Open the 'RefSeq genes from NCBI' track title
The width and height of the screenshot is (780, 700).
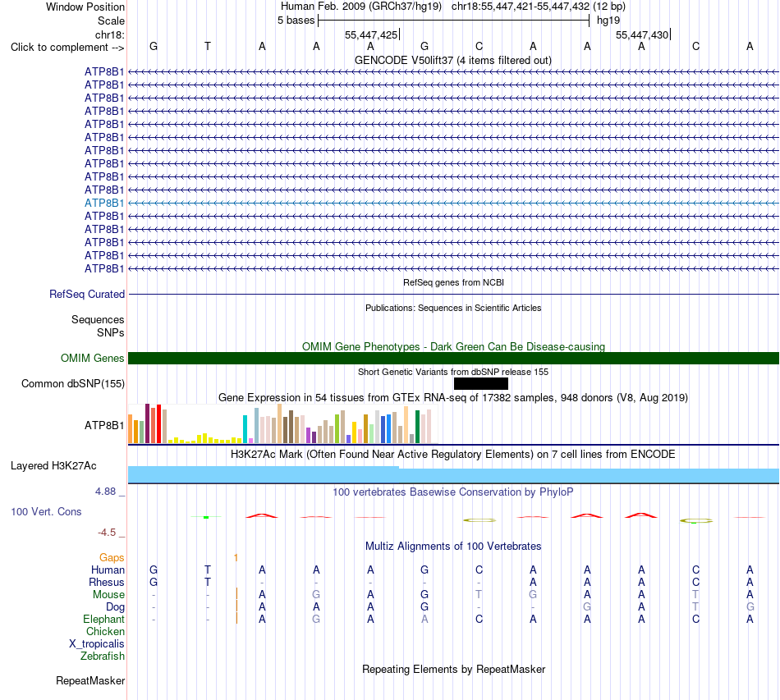point(453,282)
